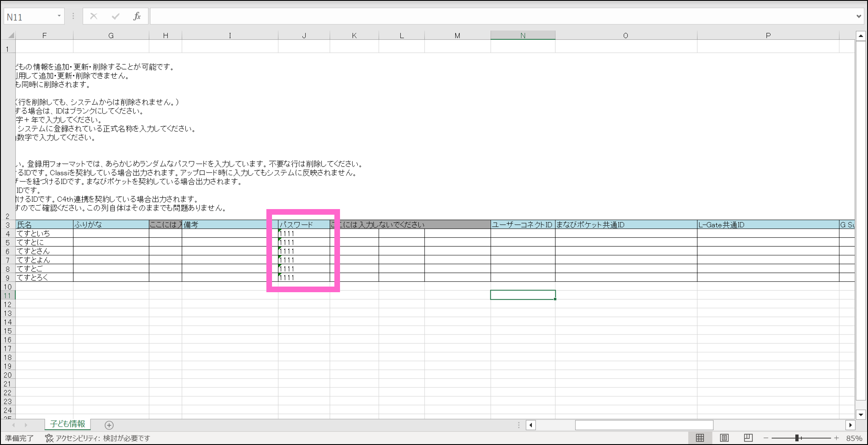868x445 pixels.
Task: Click the Select All corner triangle
Action: tap(10, 35)
